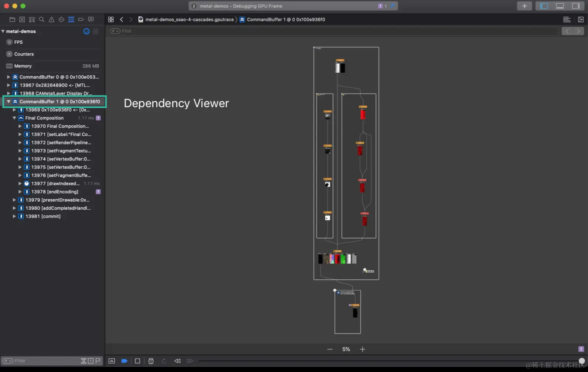Click the blue gauge icon beside metal-demos
The height and width of the screenshot is (372, 588).
[x=86, y=31]
